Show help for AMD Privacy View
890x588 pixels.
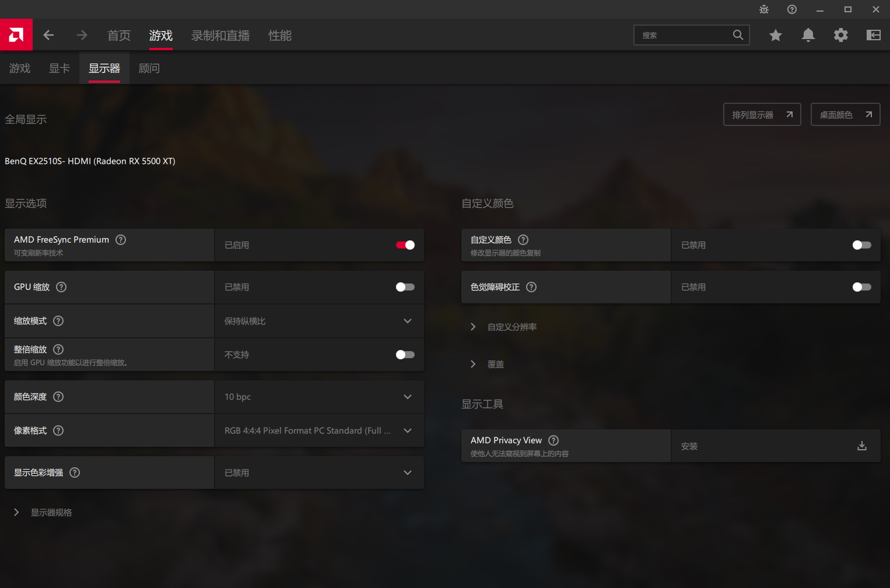[x=553, y=440]
